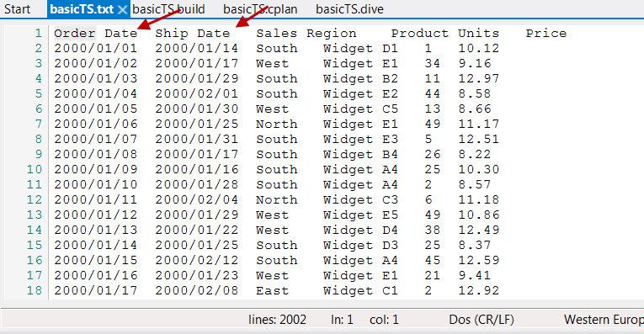Click ship date 2000/01/14
The width and height of the screenshot is (644, 334).
197,49
